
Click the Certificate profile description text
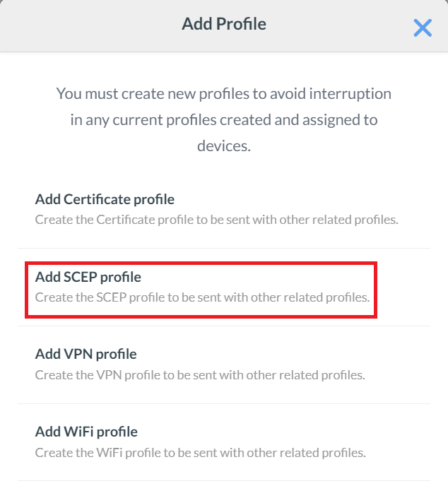(216, 220)
